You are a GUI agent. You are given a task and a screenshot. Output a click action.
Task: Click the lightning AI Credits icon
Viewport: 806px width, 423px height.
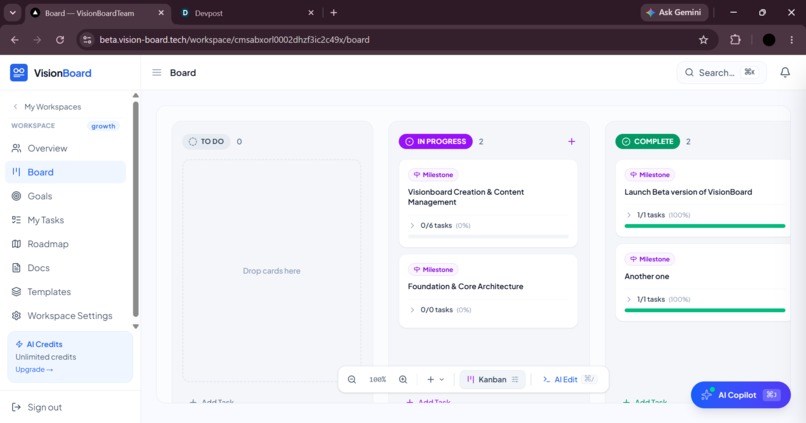coord(19,344)
